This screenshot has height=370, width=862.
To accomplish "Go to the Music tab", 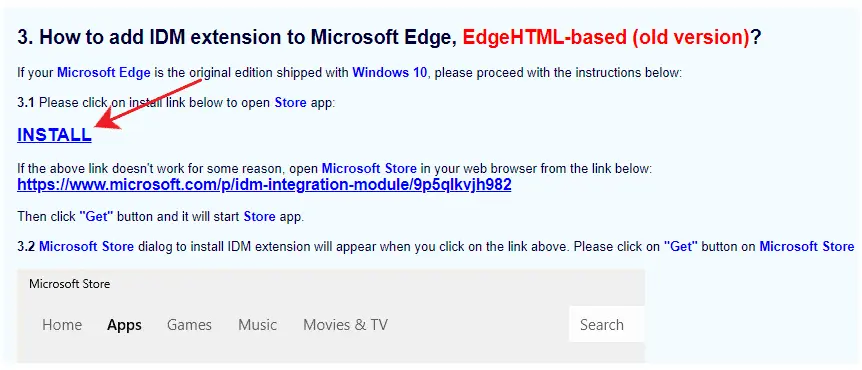I will click(257, 325).
